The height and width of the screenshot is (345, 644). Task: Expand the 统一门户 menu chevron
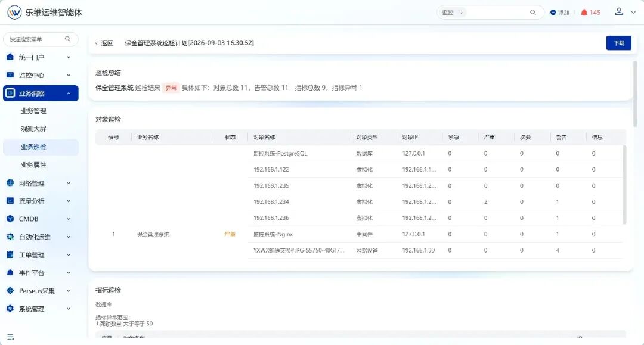pyautogui.click(x=69, y=57)
